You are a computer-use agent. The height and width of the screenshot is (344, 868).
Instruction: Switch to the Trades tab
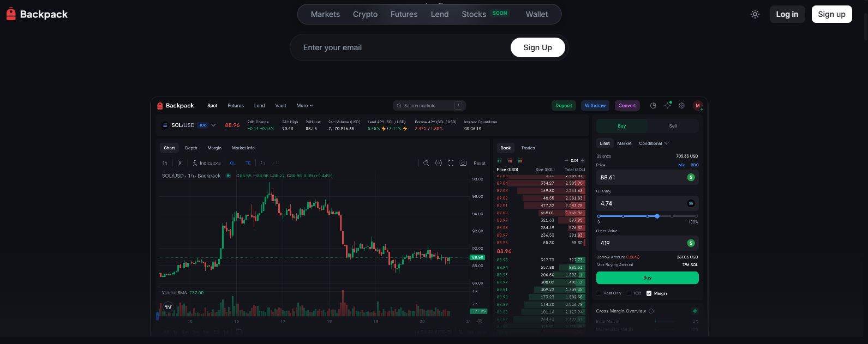coord(528,148)
